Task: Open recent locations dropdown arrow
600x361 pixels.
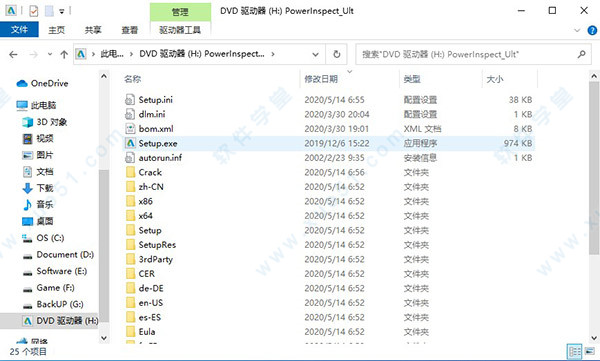Action: [50, 54]
